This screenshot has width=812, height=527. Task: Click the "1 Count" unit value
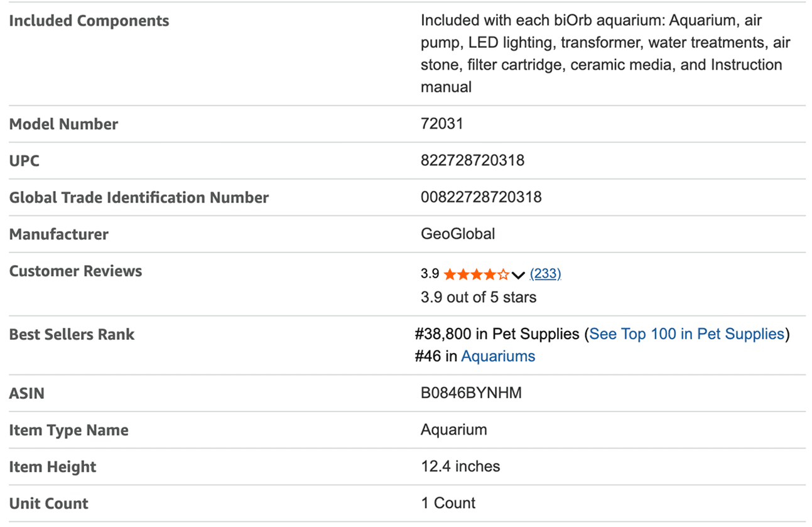(x=448, y=503)
